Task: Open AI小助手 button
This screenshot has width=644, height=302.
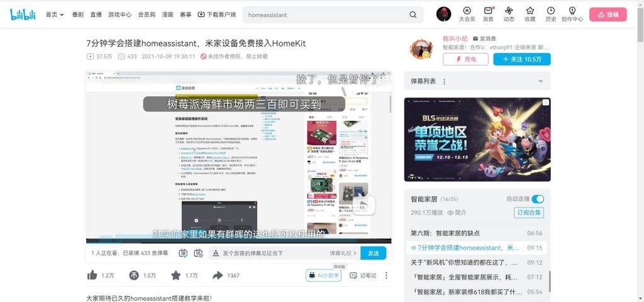Action: [x=324, y=276]
